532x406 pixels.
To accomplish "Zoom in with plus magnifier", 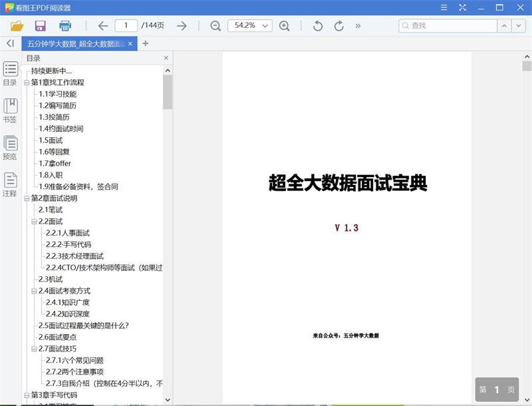I will [x=285, y=26].
